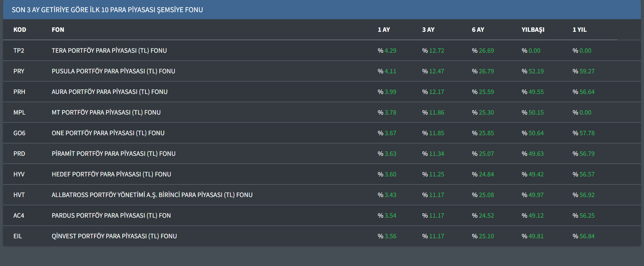Click the 1 YIL column header
The image size is (644, 266).
pos(579,30)
